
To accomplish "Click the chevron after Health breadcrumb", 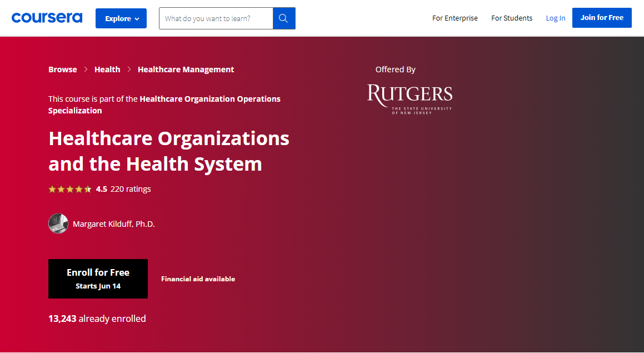I will coord(129,69).
